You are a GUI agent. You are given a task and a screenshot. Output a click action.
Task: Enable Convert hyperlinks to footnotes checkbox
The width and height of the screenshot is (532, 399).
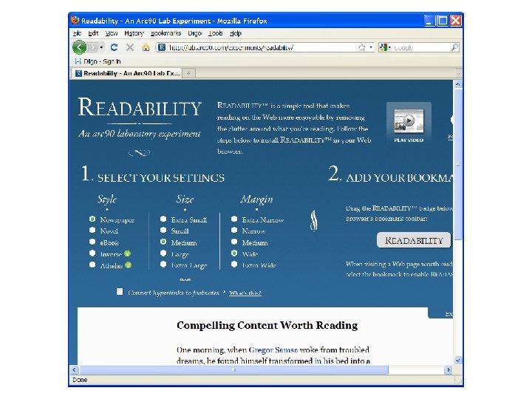[120, 292]
